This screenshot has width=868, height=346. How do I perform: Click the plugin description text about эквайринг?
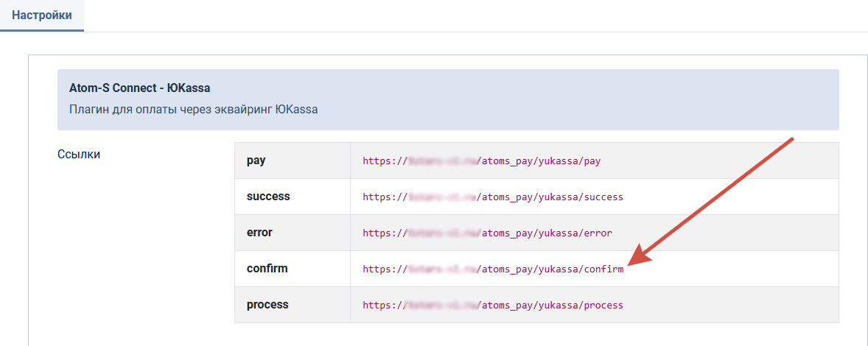coord(193,110)
